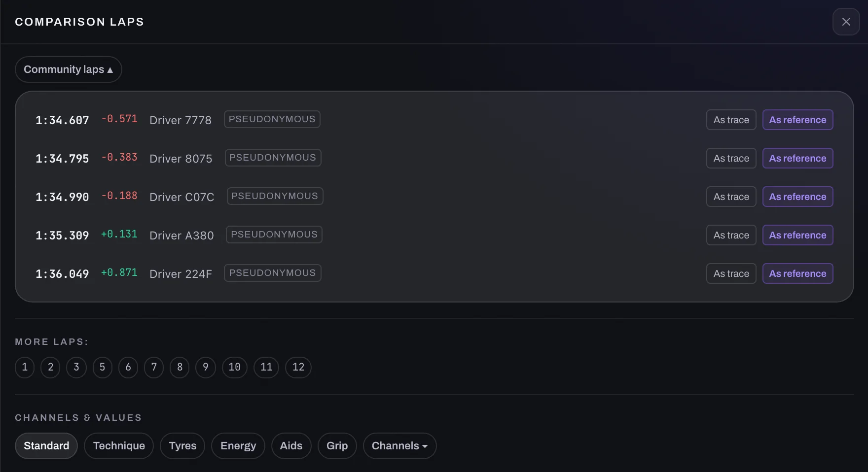Click the PSEUDONYMOUS badge for Driver 7778

[272, 119]
